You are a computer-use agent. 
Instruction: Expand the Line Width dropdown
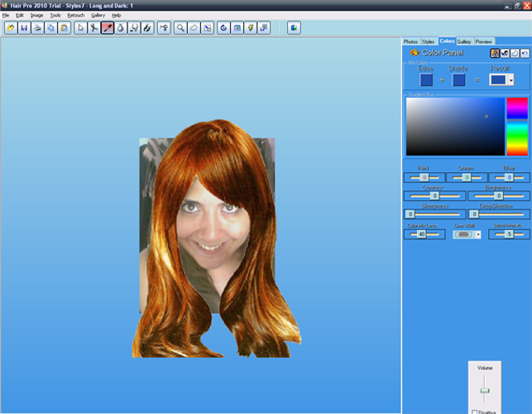[478, 234]
